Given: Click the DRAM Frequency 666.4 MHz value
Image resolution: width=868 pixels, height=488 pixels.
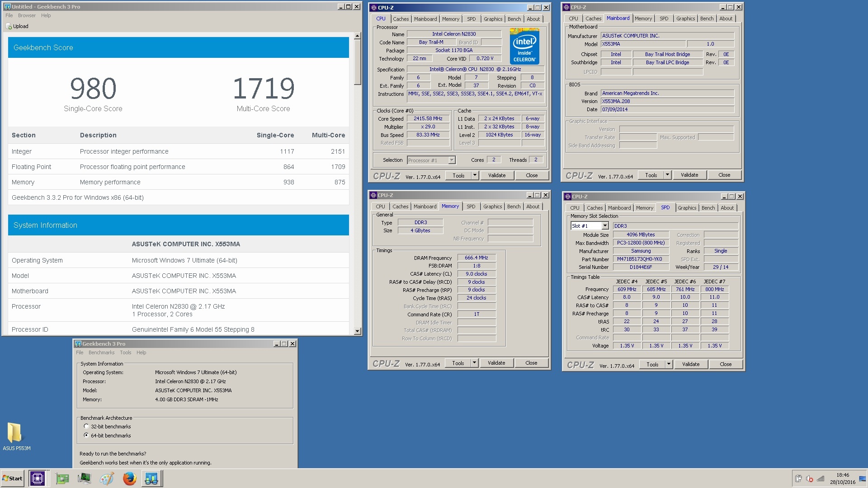Looking at the screenshot, I should pos(476,258).
